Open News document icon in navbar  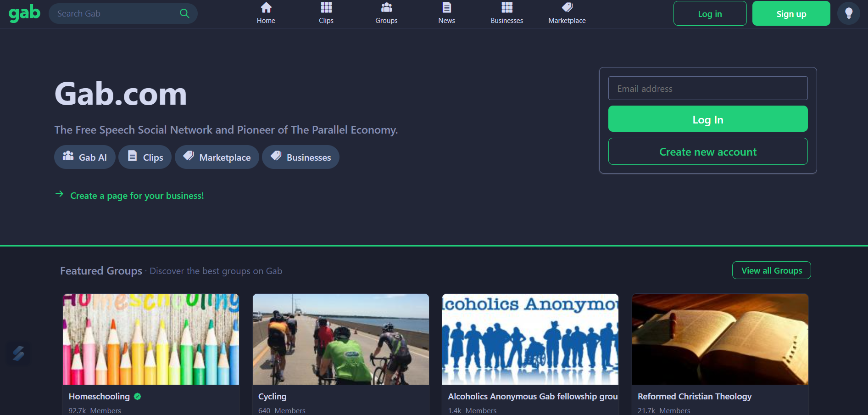click(x=447, y=7)
